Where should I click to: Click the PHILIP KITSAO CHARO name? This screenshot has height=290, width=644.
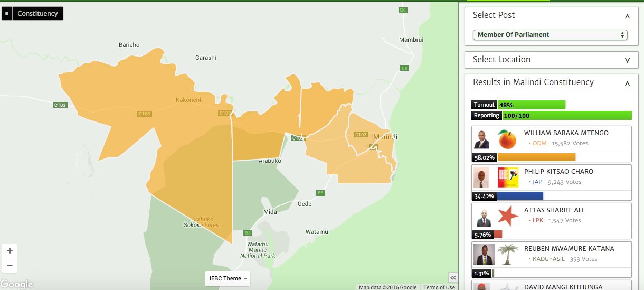click(x=558, y=172)
